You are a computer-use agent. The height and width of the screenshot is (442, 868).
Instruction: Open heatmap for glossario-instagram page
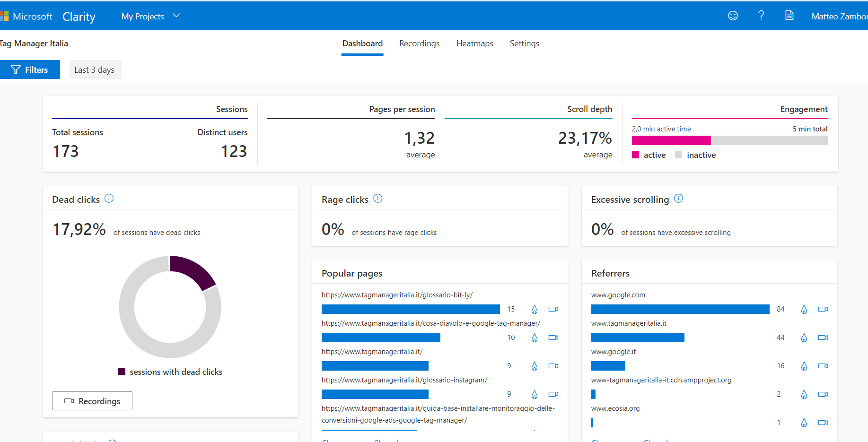[535, 394]
